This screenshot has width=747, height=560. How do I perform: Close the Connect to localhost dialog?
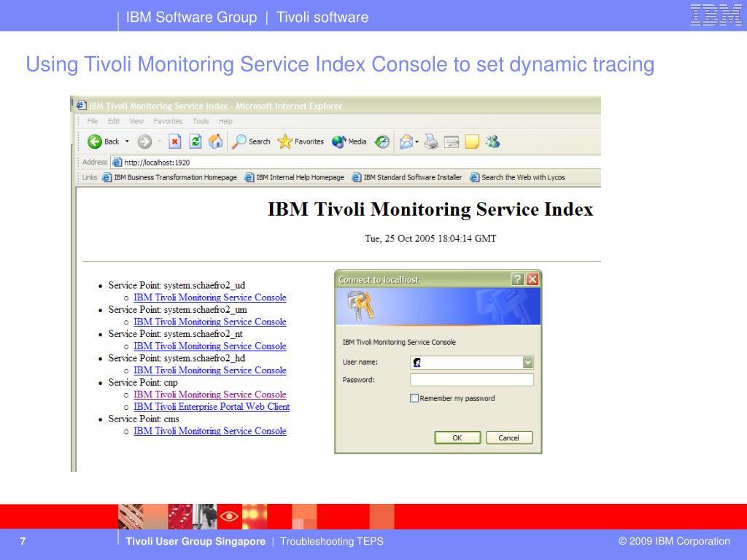click(x=532, y=279)
